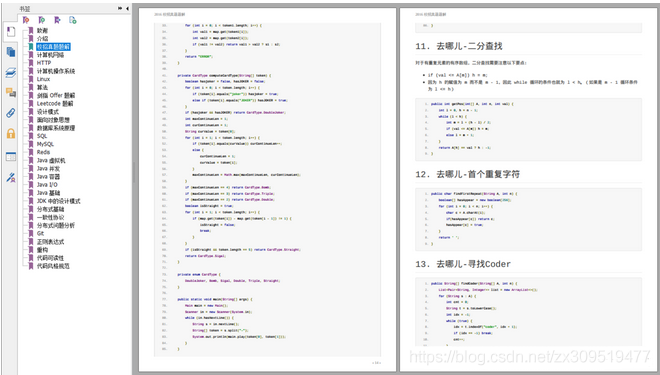Click third bookmark toolbar icon with blue mark

(57, 20)
